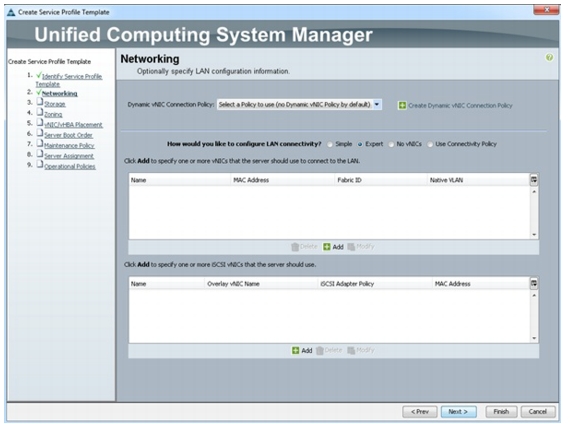Click Add under the vNIC table

coord(333,247)
